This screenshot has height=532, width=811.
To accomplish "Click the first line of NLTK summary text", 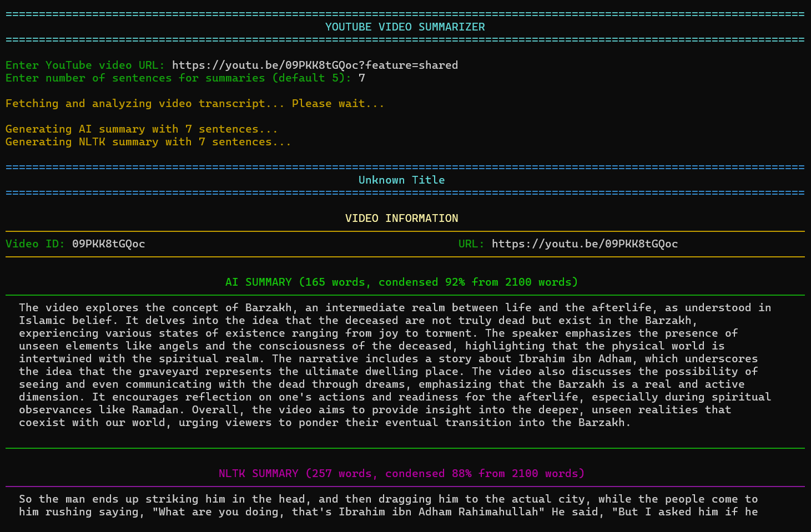I will 388,499.
